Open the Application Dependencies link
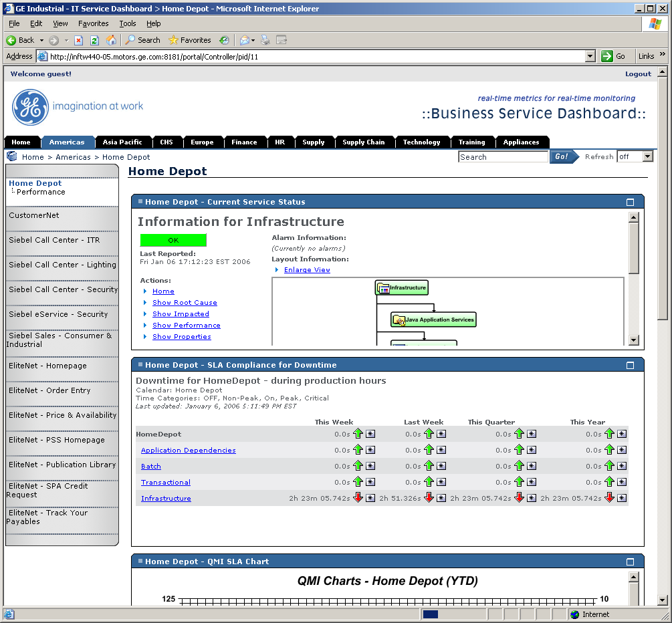 click(x=188, y=450)
